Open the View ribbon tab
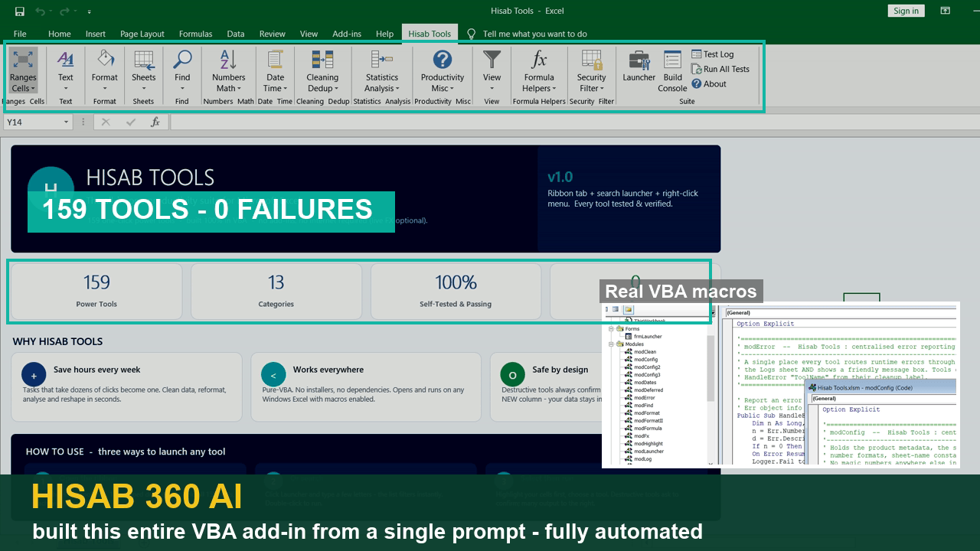Screen dimensions: 980x551 click(x=309, y=34)
